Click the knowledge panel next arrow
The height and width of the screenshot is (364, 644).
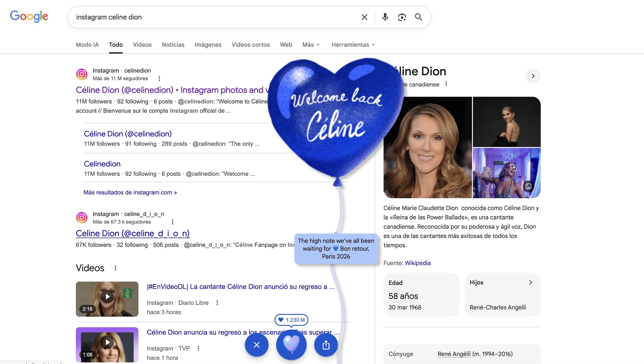click(x=533, y=76)
